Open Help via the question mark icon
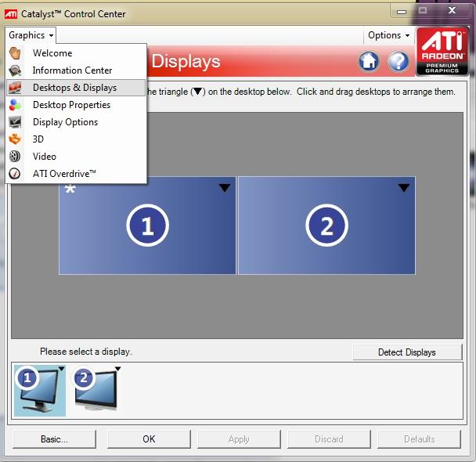Viewport: 476px width, 462px height. click(x=398, y=62)
